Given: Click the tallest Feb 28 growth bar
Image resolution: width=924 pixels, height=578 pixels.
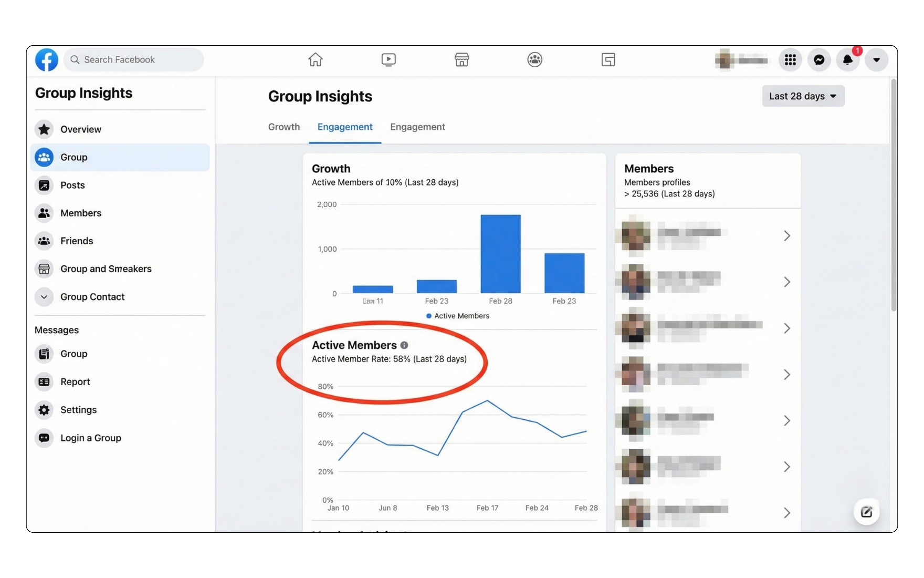Looking at the screenshot, I should coord(500,254).
